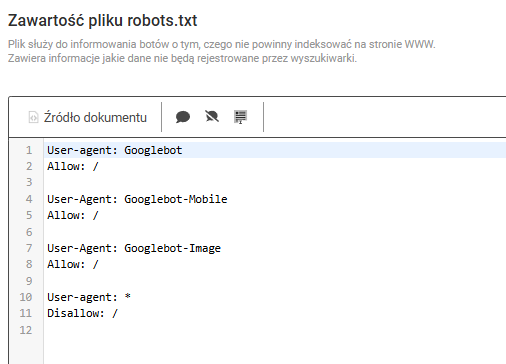
Task: Click "Allow: /" on line 2
Action: (x=73, y=166)
